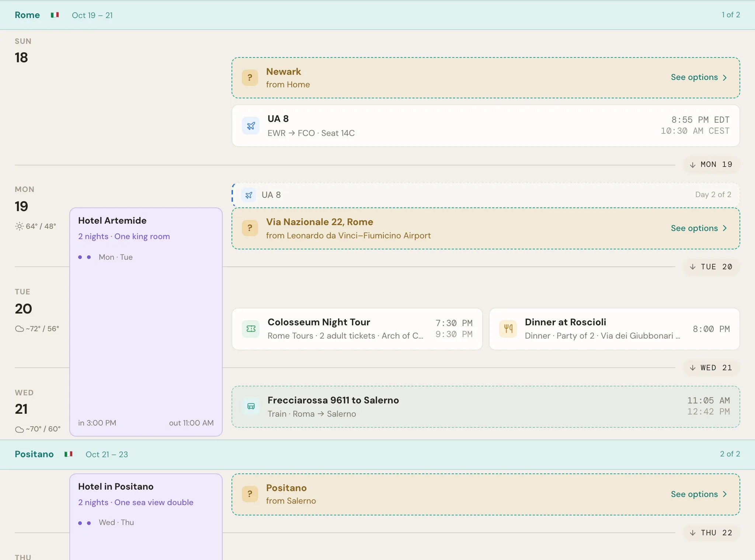Click the '2 nights · One king room' text
Screen dimensions: 755x560
[124, 236]
